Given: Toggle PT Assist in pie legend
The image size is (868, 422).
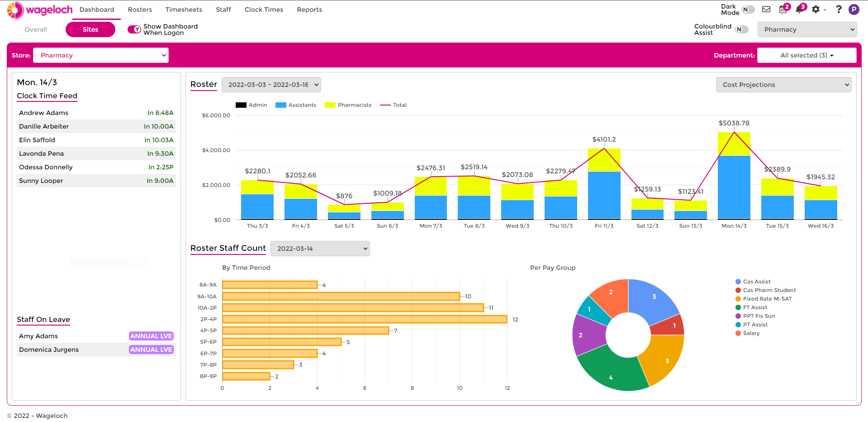Looking at the screenshot, I should 752,325.
